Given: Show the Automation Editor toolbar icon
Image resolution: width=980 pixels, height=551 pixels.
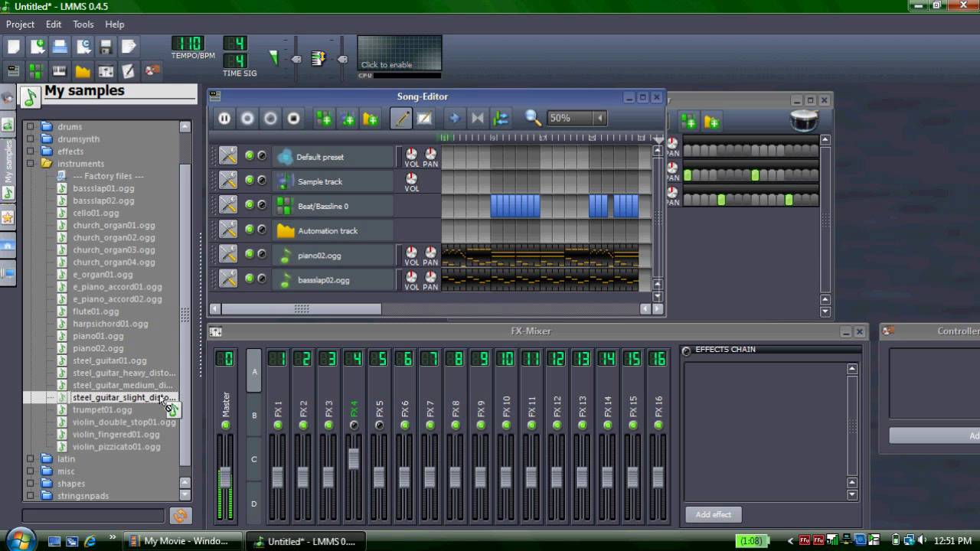Looking at the screenshot, I should point(83,71).
